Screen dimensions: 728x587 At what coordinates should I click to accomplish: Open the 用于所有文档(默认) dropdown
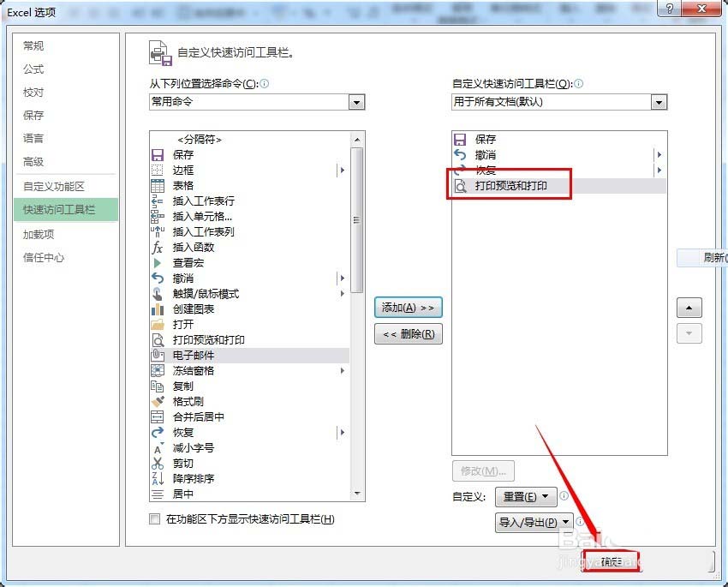[659, 102]
